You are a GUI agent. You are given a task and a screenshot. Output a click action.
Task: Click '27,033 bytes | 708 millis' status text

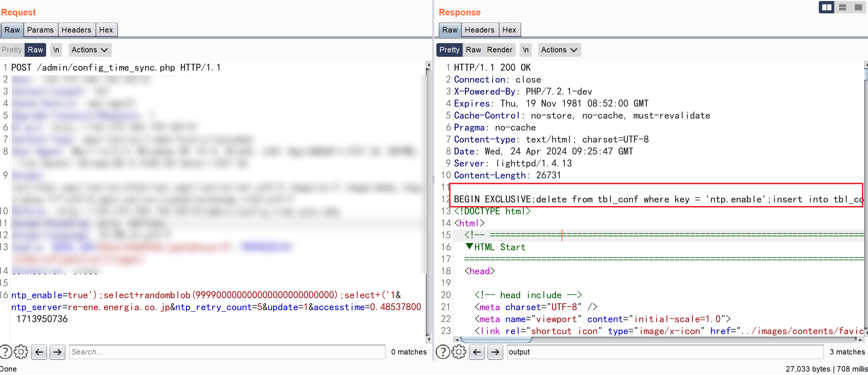tap(827, 369)
